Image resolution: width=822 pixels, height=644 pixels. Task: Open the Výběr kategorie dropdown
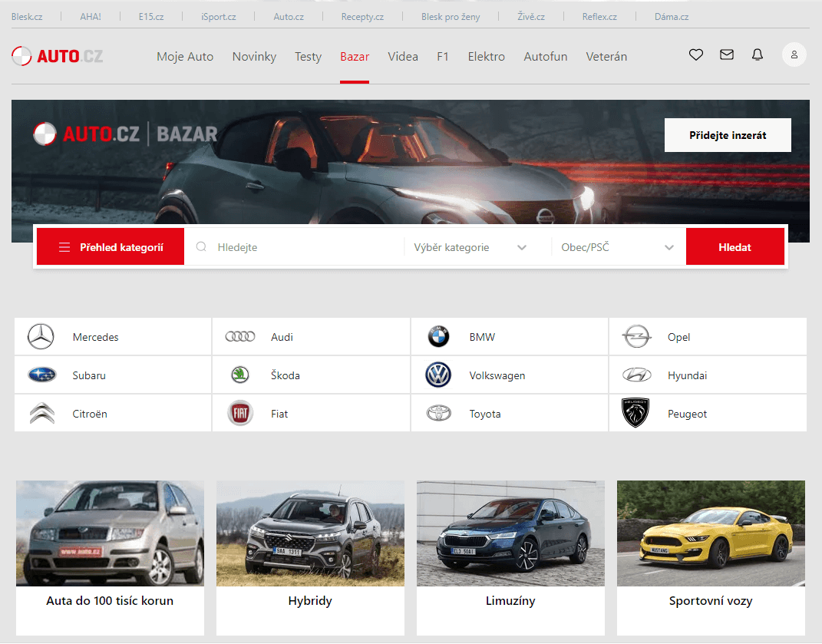point(470,247)
